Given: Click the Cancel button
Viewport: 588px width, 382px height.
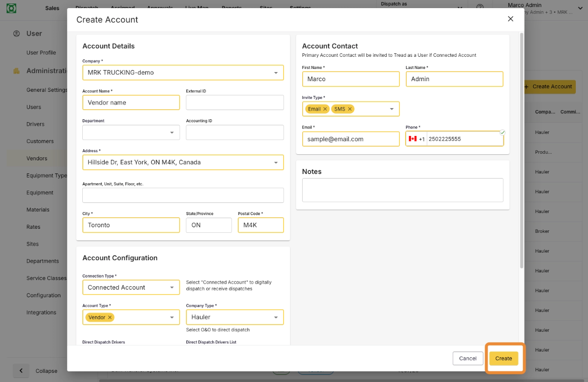Looking at the screenshot, I should click(468, 358).
